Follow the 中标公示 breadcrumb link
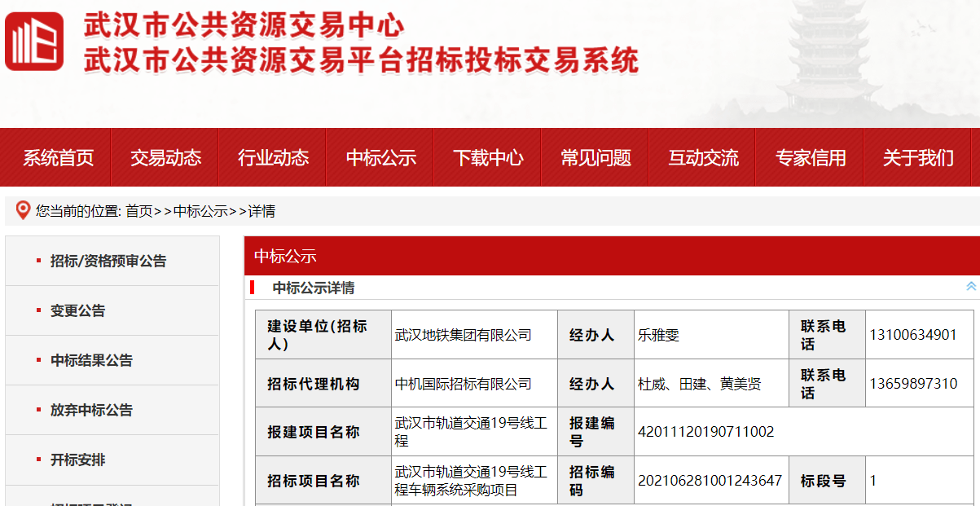The height and width of the screenshot is (506, 980). click(x=200, y=211)
